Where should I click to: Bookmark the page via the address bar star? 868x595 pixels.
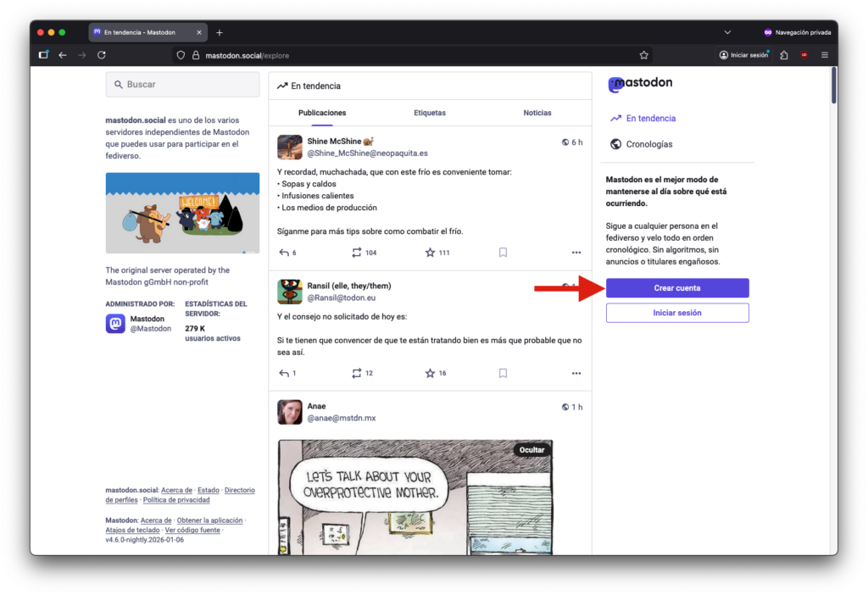644,54
